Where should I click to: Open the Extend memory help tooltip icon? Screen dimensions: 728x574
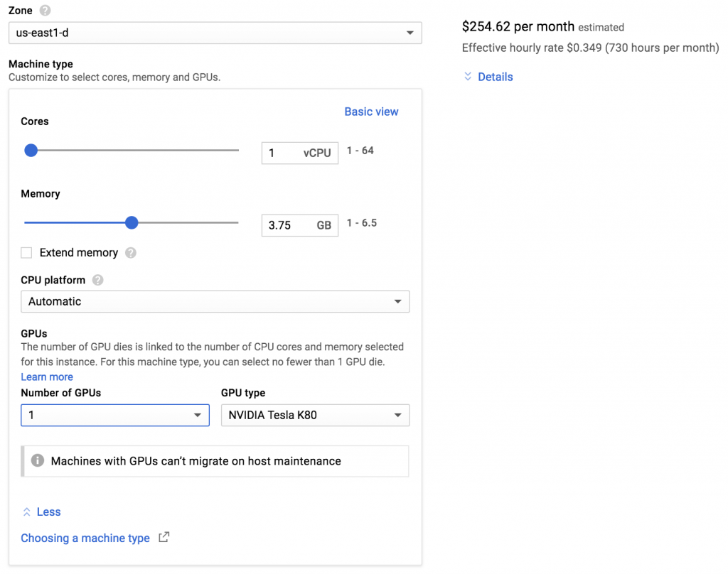(132, 252)
